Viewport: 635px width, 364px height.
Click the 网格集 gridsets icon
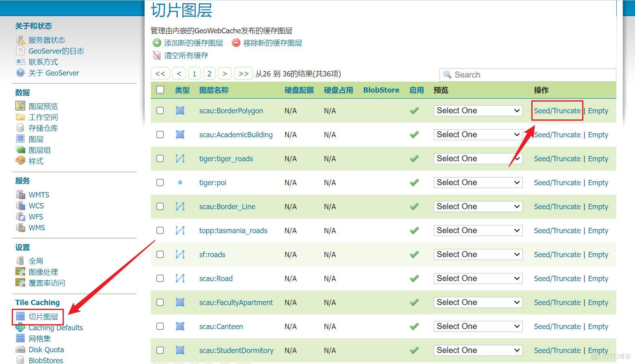[20, 338]
